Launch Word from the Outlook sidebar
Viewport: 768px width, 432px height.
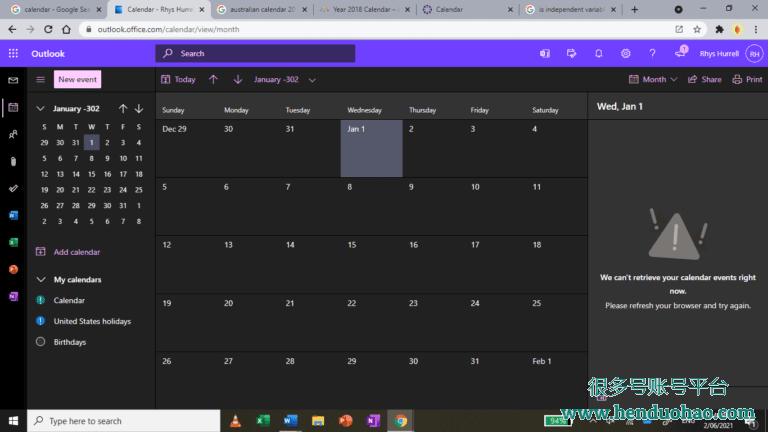click(13, 215)
